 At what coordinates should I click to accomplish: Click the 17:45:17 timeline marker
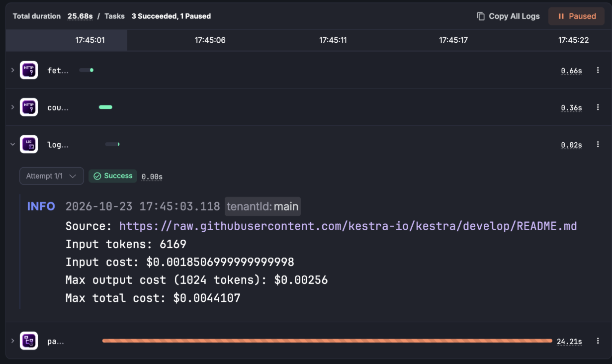click(x=453, y=40)
